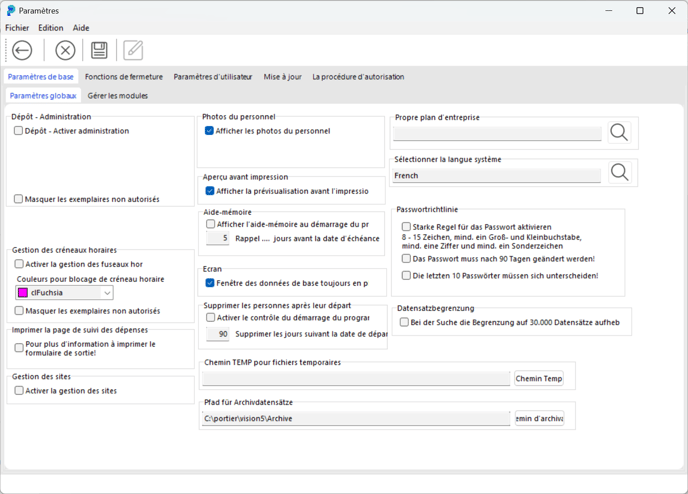This screenshot has width=688, height=494.
Task: Open the Fichier menu
Action: pos(17,28)
